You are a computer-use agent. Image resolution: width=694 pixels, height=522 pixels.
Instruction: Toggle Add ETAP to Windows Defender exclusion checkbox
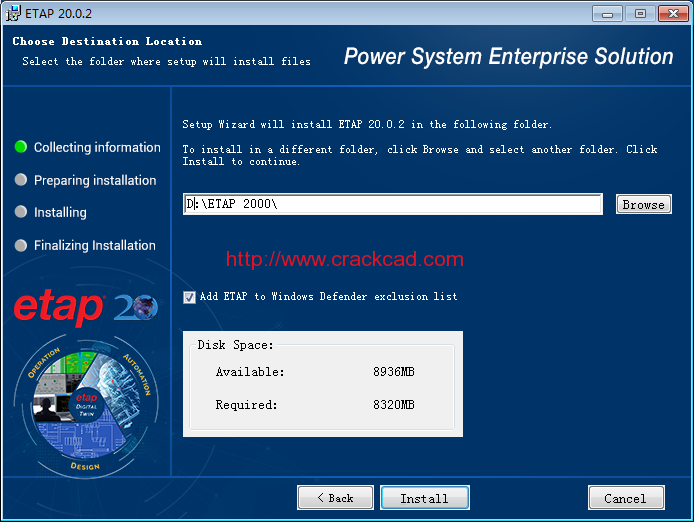tap(189, 297)
